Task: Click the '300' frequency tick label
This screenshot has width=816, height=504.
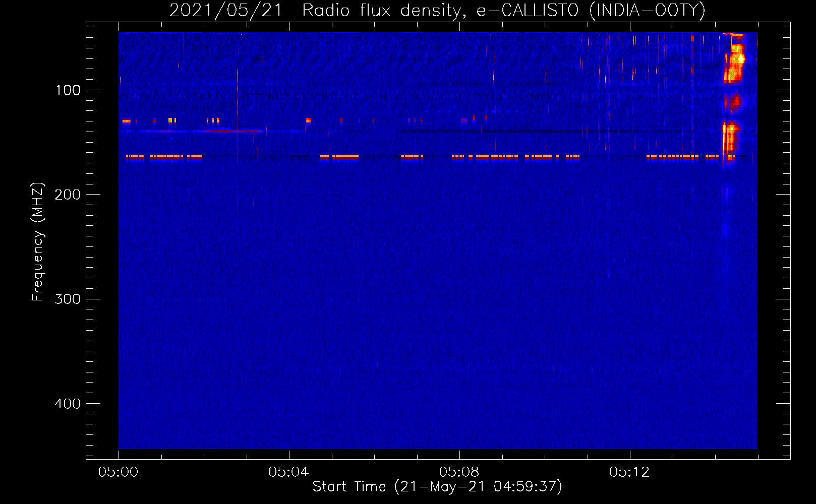Action: [x=68, y=299]
